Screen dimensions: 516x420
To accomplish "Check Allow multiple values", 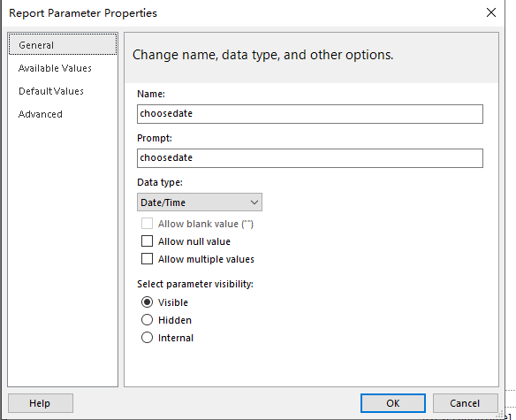I will point(147,259).
